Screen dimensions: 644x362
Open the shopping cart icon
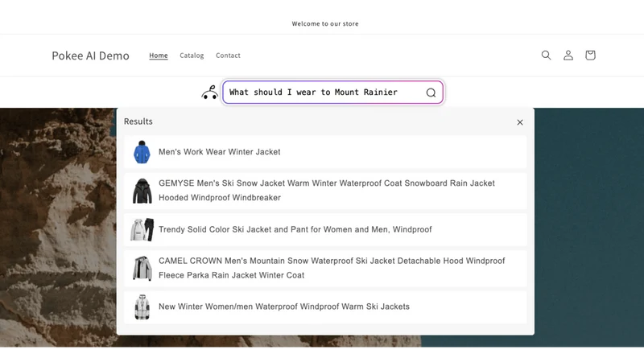(590, 55)
